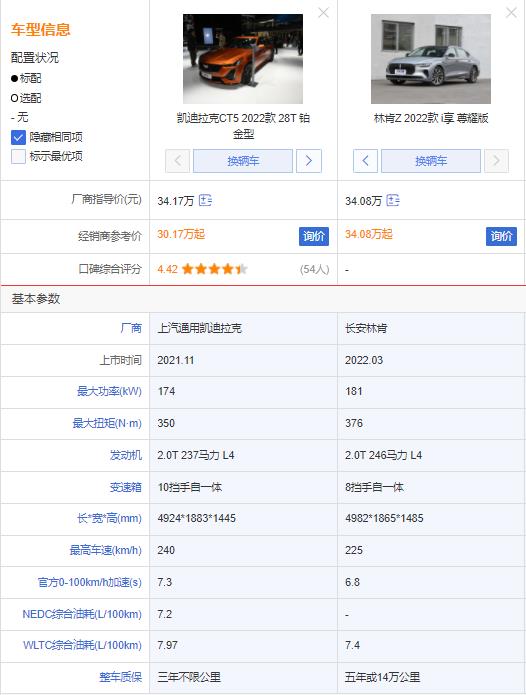Open the orange Cadillac CT5 photo
The height and width of the screenshot is (695, 526).
(243, 59)
